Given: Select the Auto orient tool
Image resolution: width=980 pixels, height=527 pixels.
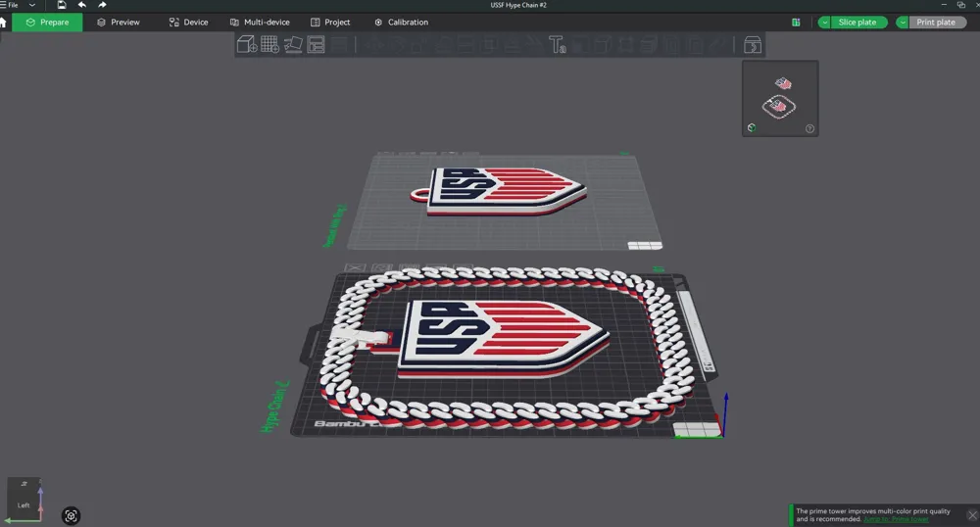Looking at the screenshot, I should (x=293, y=44).
